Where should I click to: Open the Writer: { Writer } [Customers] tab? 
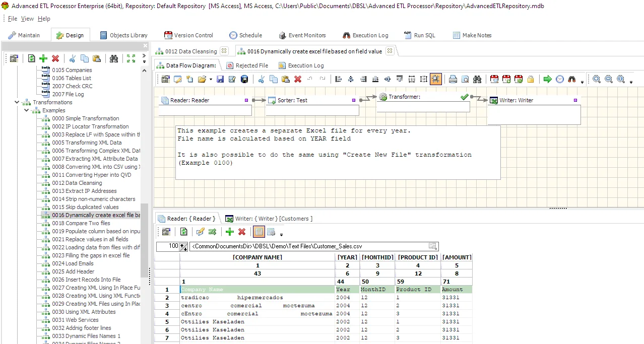pos(269,219)
